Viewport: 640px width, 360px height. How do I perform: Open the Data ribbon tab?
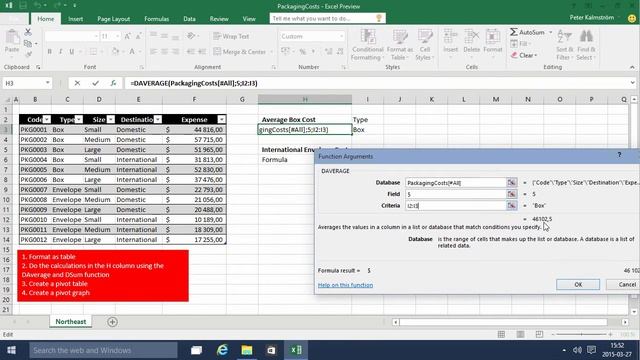coord(189,19)
